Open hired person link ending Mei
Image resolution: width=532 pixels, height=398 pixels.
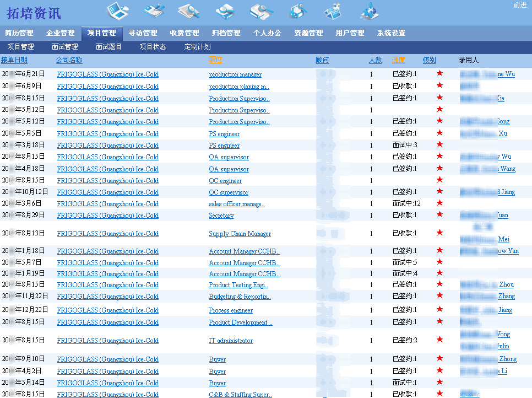(x=485, y=239)
